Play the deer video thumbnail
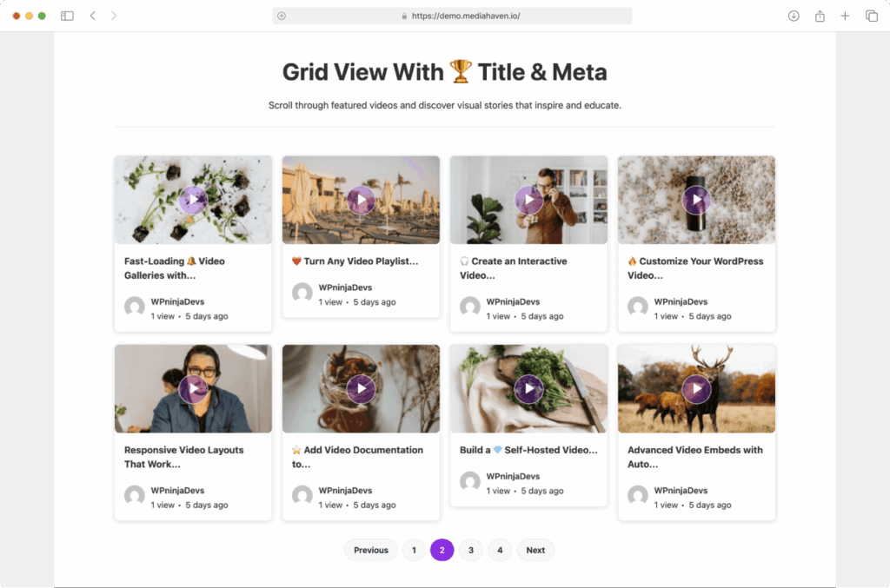 tap(696, 389)
